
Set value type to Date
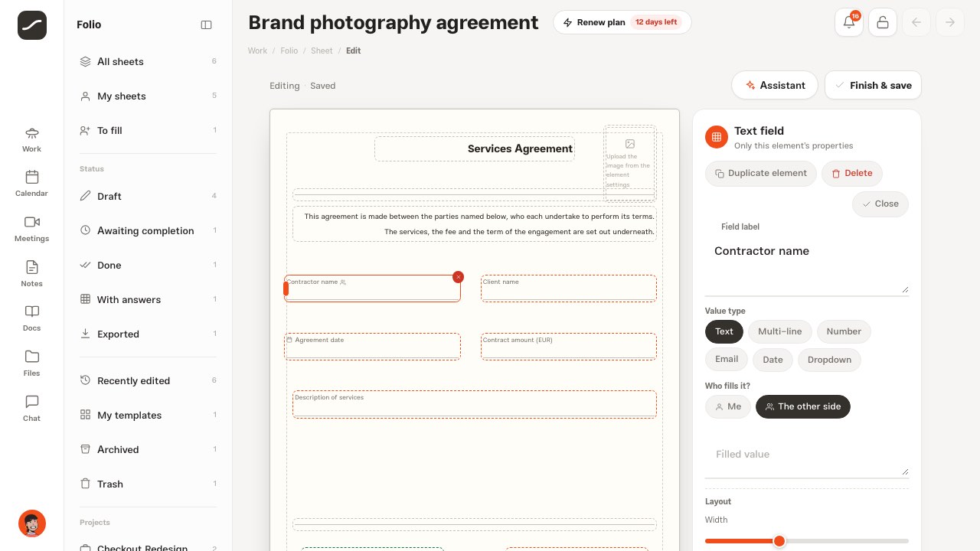tap(773, 360)
